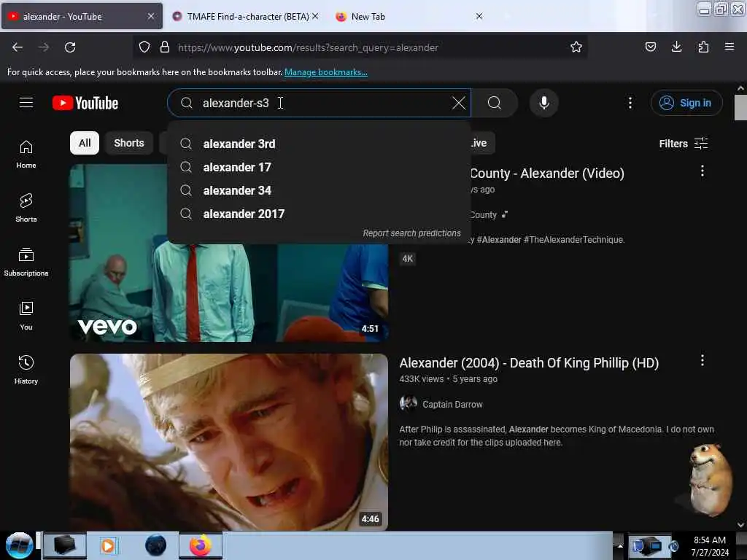Screen dimensions: 747x560
Task: Go back in browser
Action: (x=18, y=47)
